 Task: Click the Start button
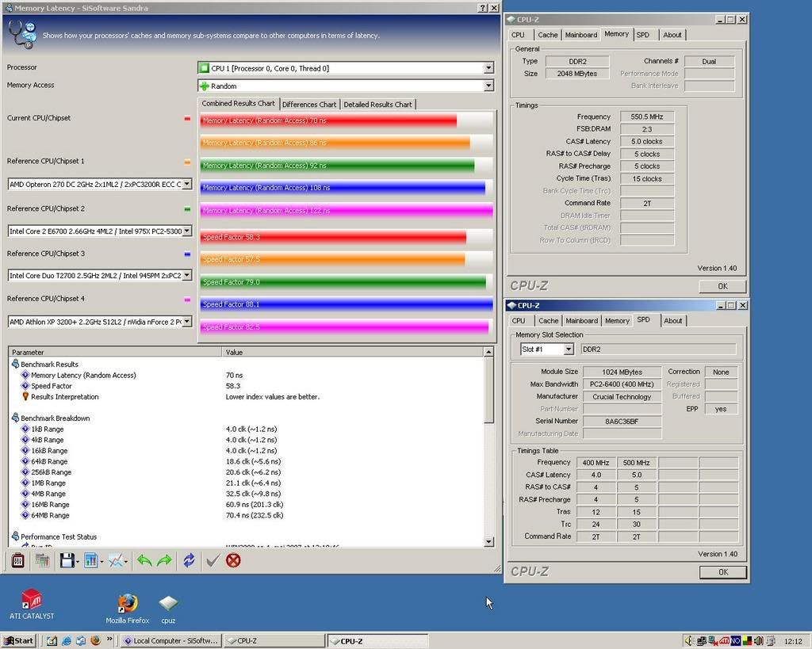click(x=19, y=641)
